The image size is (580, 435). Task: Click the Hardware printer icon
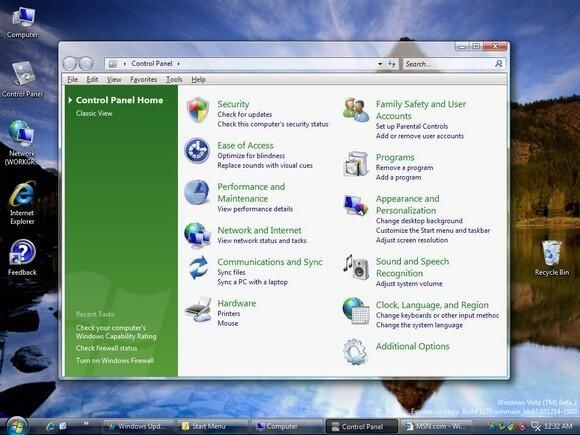point(198,309)
